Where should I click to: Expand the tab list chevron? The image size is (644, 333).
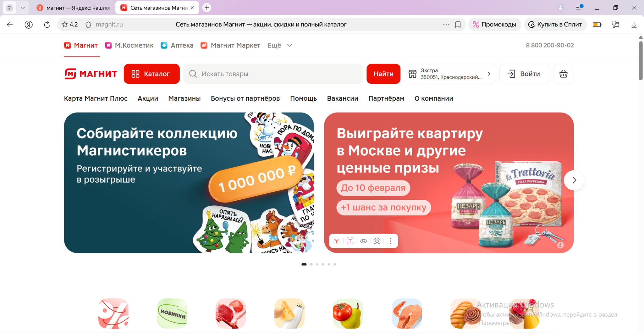[23, 8]
